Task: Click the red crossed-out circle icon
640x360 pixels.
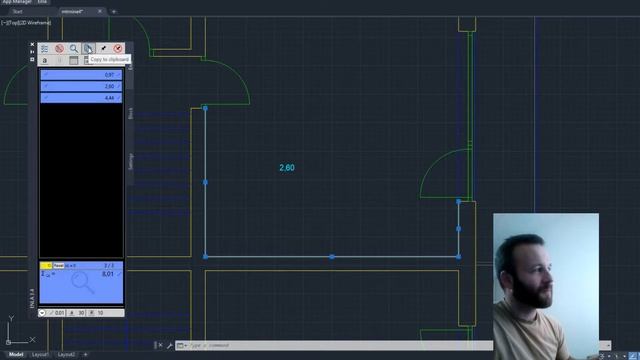Action: pos(60,49)
